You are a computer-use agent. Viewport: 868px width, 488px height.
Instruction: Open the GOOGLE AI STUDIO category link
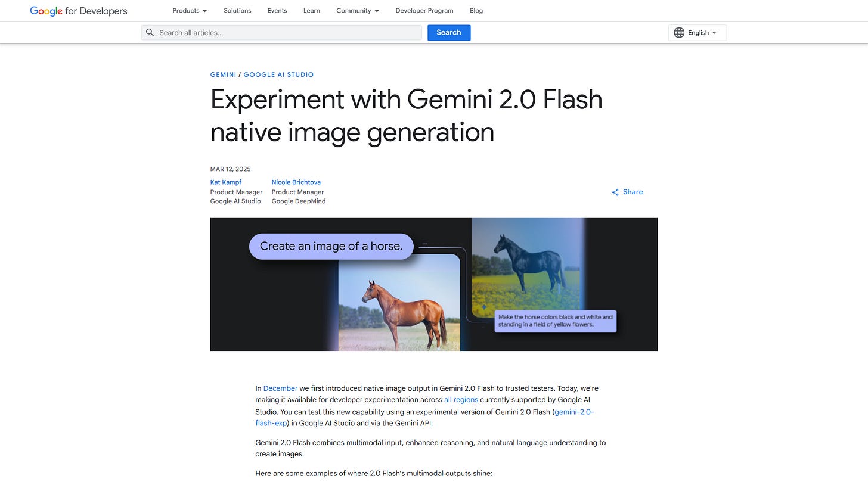click(x=278, y=74)
